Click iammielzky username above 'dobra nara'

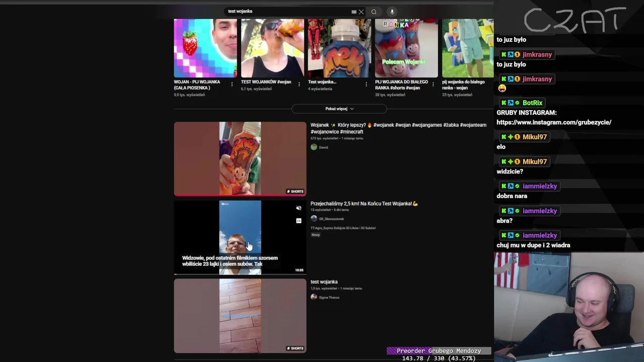pyautogui.click(x=540, y=186)
